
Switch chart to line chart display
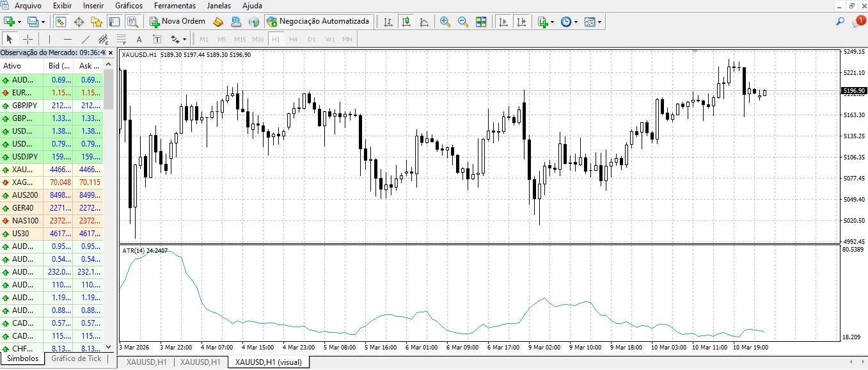(425, 21)
